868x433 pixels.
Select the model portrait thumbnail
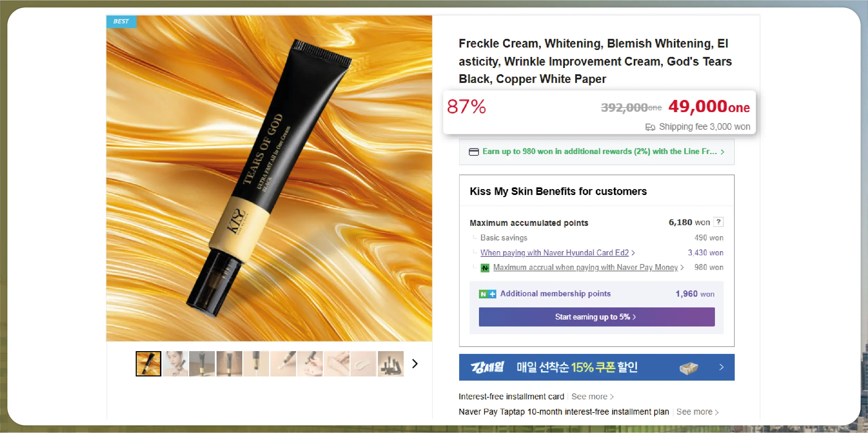click(x=175, y=364)
